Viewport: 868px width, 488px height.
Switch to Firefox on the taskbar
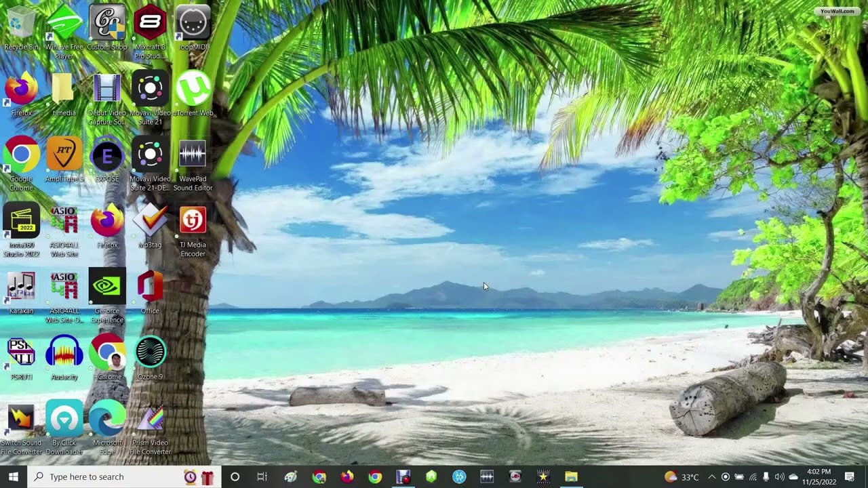(x=347, y=476)
